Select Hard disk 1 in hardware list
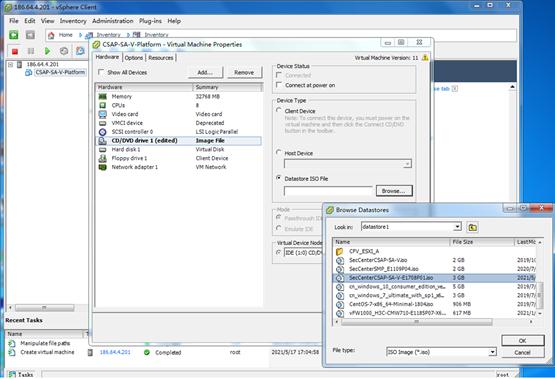555x379 pixels. point(179,150)
